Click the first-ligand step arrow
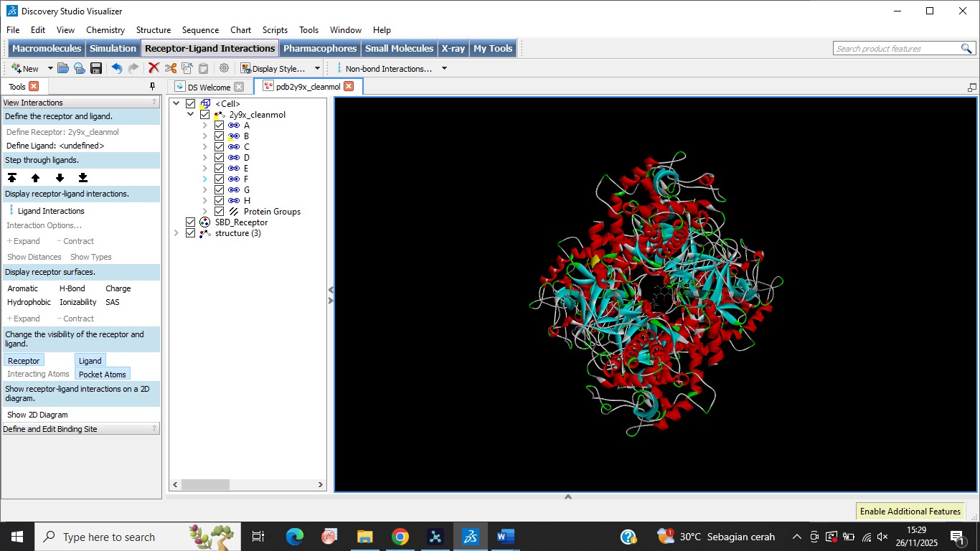980x551 pixels. point(12,176)
